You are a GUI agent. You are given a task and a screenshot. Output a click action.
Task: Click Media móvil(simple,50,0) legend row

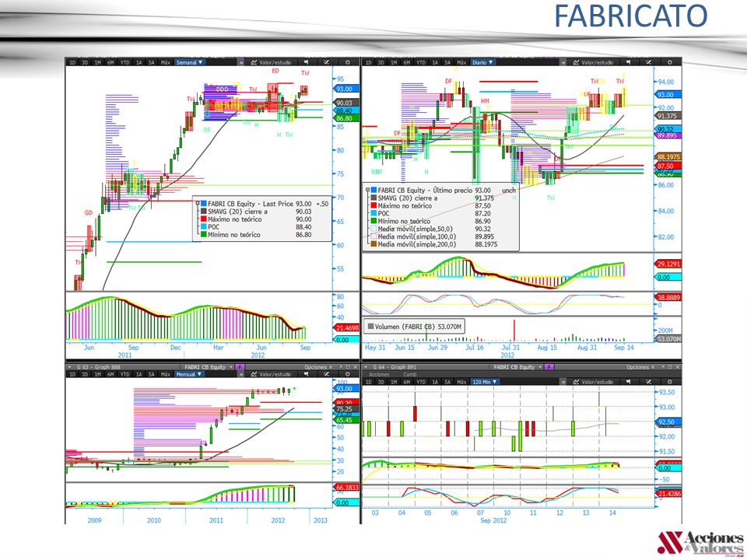point(433,229)
